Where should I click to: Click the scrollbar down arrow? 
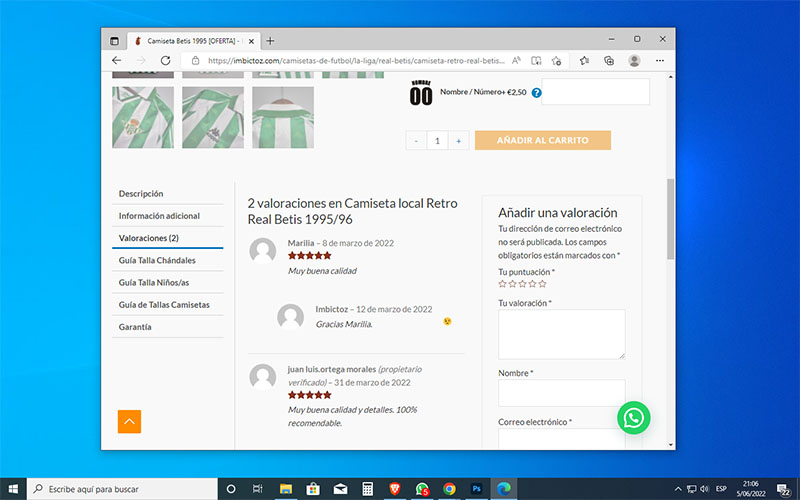point(670,444)
